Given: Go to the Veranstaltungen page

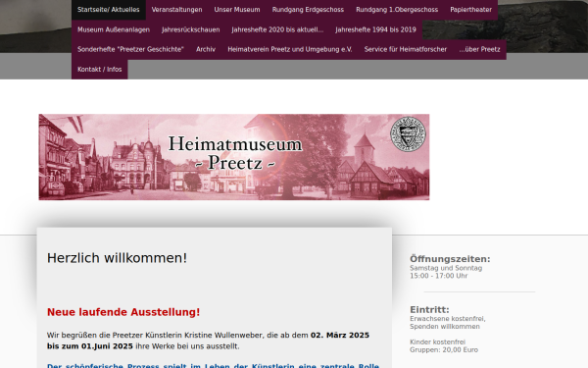Looking at the screenshot, I should point(176,10).
